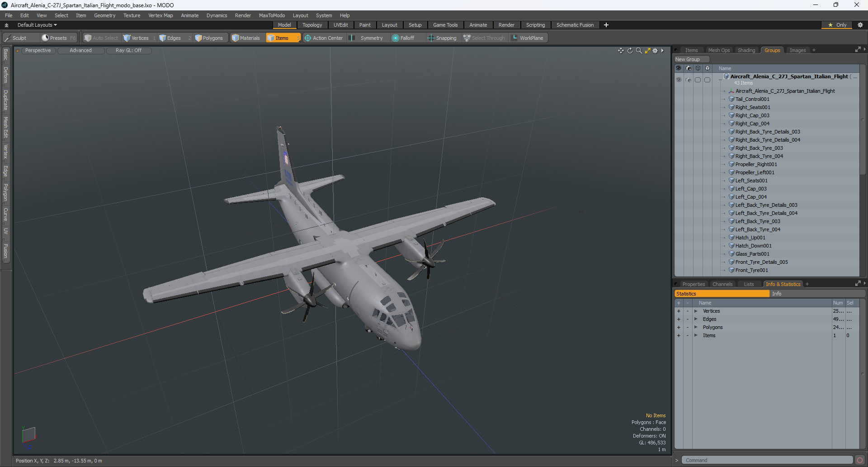Image resolution: width=868 pixels, height=467 pixels.
Task: Click the New Group button
Action: point(692,59)
